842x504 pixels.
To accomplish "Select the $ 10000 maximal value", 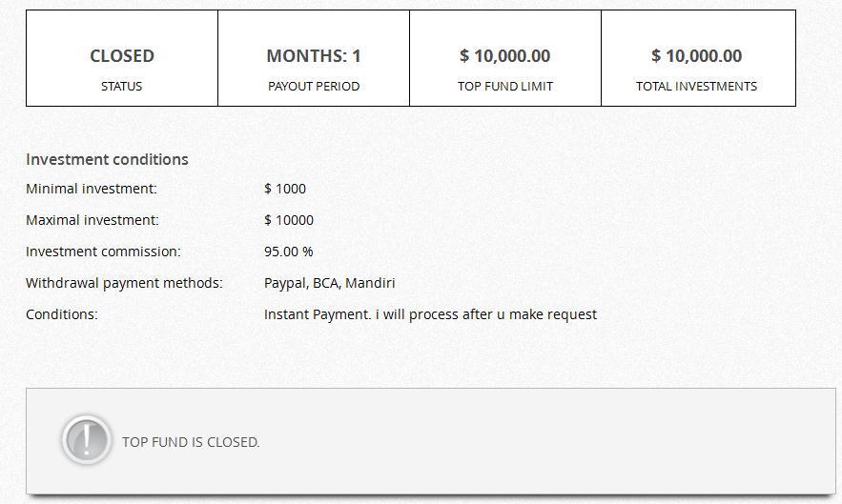I will point(289,220).
